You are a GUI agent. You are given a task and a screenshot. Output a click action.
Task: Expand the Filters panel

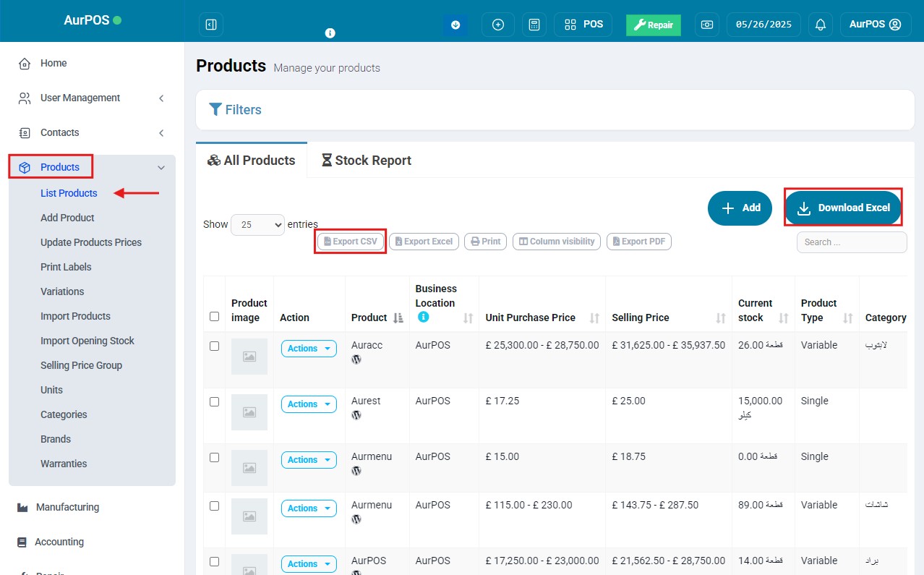235,110
